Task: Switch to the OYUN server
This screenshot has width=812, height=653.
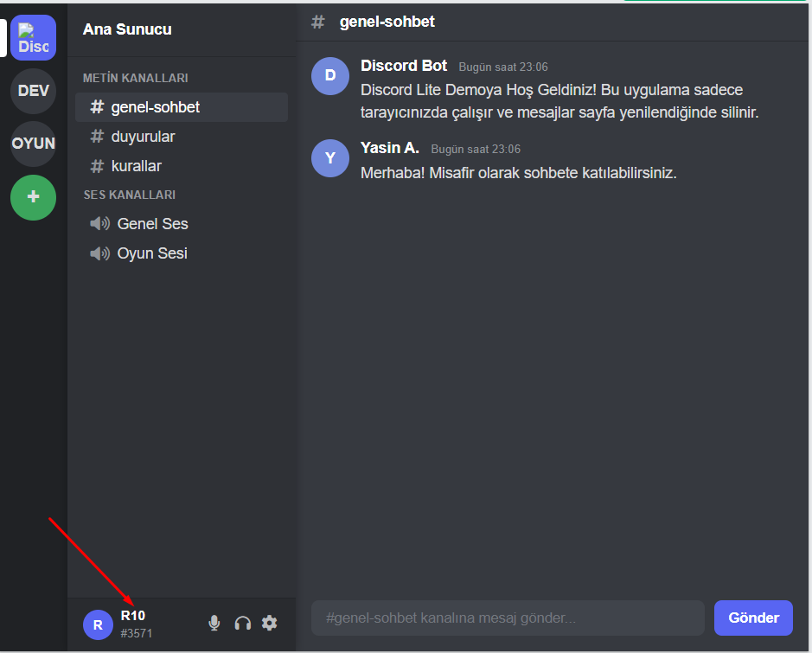Action: pyautogui.click(x=34, y=144)
